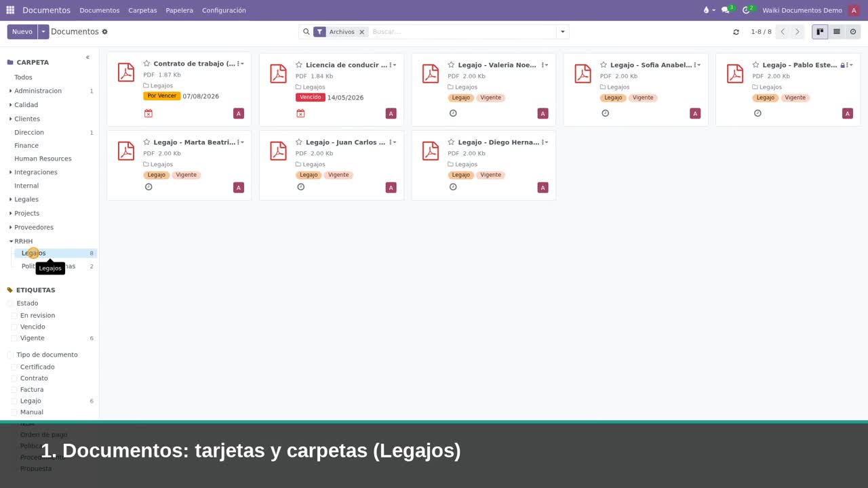Expand the Clientes folder
The image size is (868, 488).
(x=10, y=119)
